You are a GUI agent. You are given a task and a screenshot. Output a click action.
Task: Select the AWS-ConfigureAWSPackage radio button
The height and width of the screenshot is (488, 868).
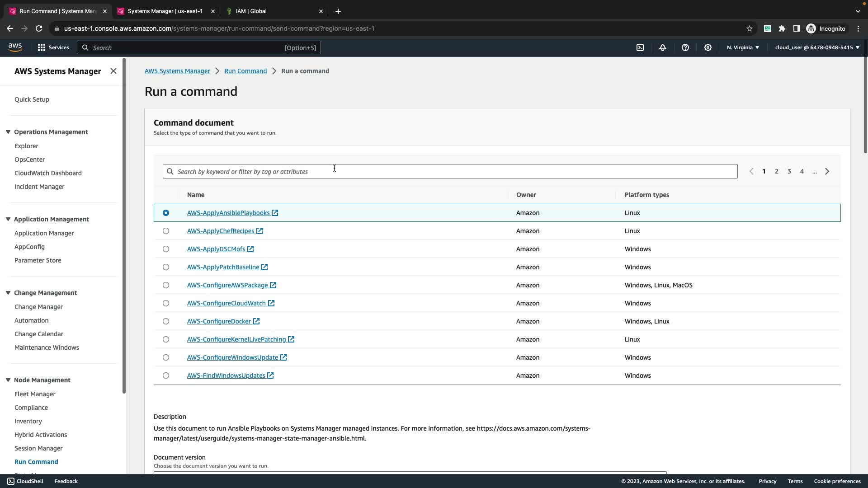166,285
